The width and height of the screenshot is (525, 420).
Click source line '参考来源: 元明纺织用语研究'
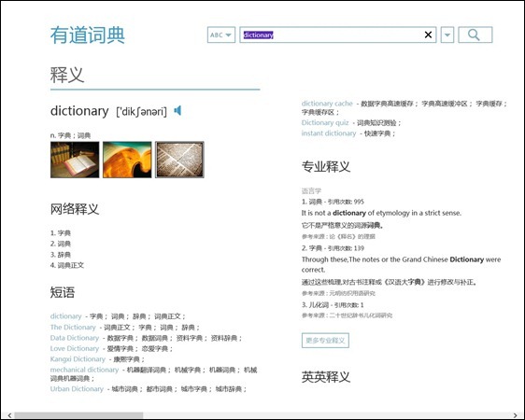tap(338, 293)
